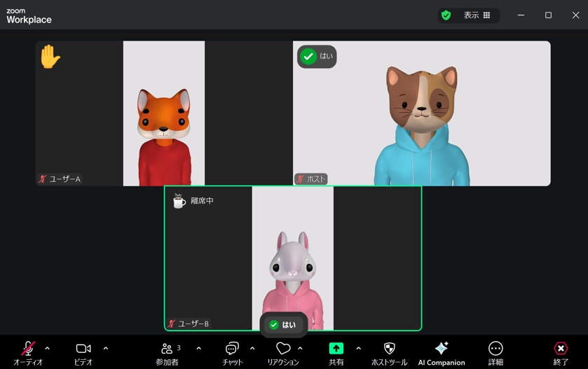
Task: Unmute microphone with オーディオ button
Action: (28, 353)
